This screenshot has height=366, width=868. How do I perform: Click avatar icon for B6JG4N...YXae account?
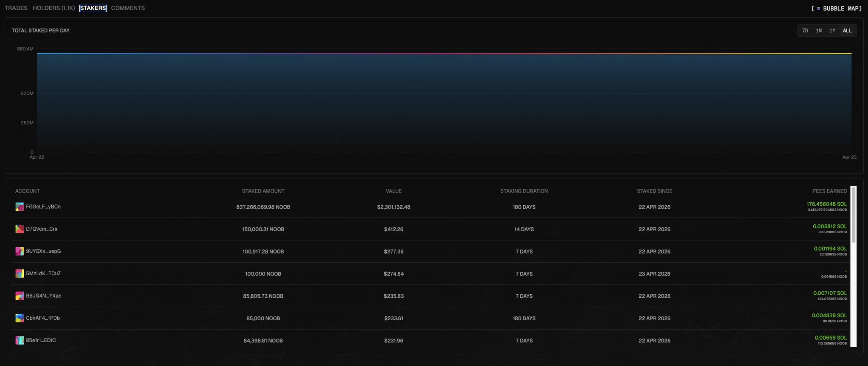20,296
